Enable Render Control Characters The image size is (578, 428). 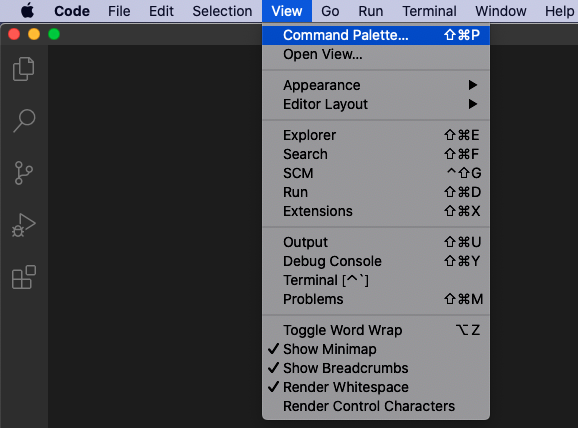pyautogui.click(x=376, y=406)
